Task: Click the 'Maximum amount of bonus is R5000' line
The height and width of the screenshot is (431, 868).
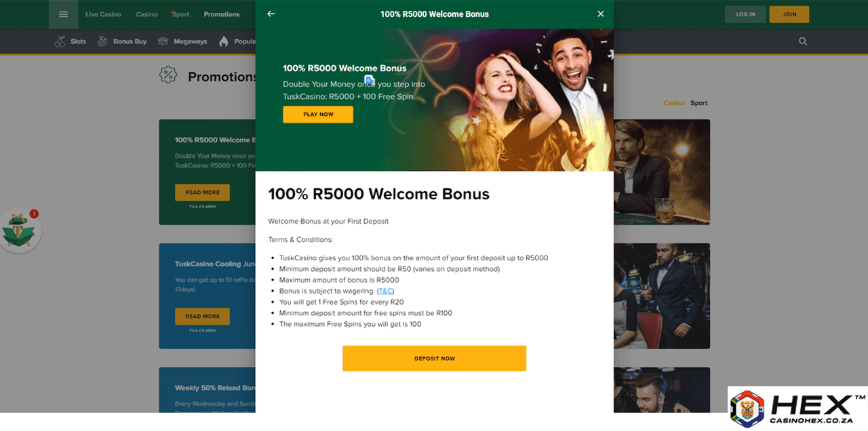Action: pos(339,280)
